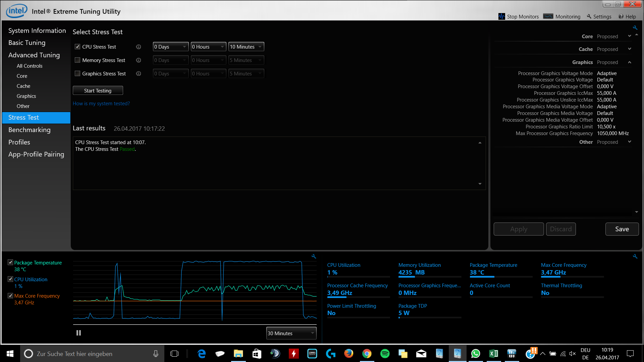Open System Information section
Image resolution: width=644 pixels, height=362 pixels.
[37, 31]
